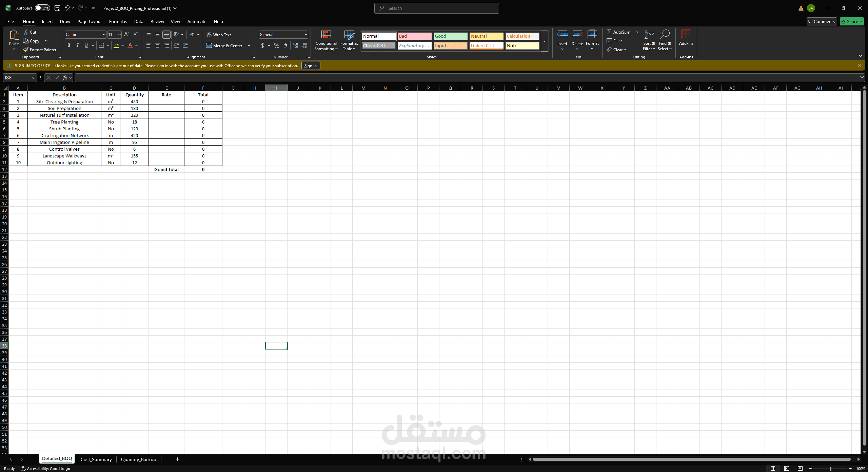Switch to the Cost_Summary sheet tab
This screenshot has height=472, width=868.
(x=96, y=459)
